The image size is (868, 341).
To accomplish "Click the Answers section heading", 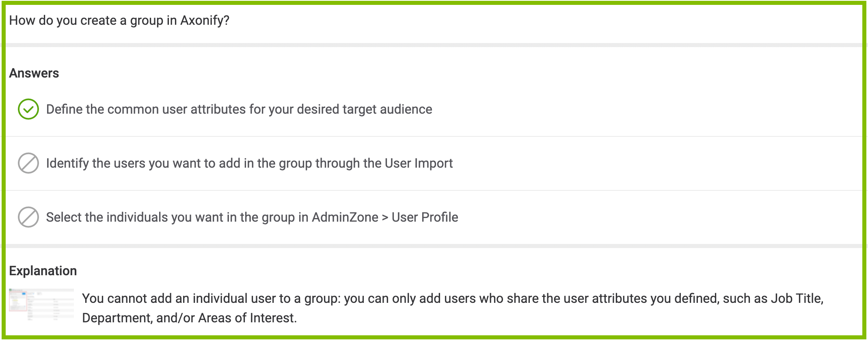I will (34, 73).
